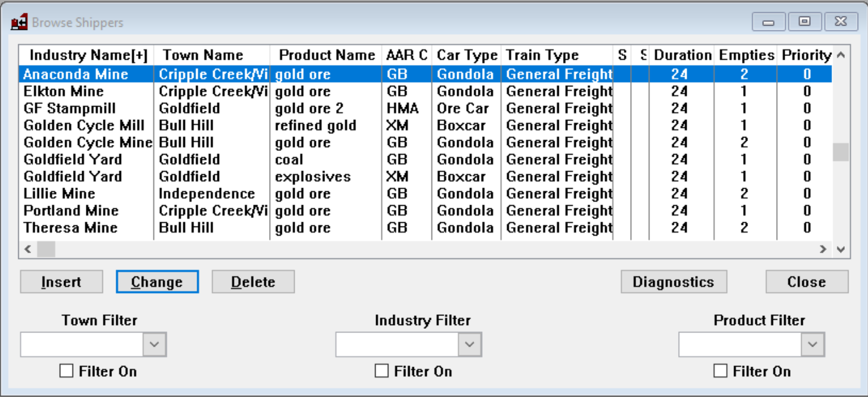Click the horizontal scrollbar left arrow
This screenshot has height=397, width=868.
click(27, 249)
